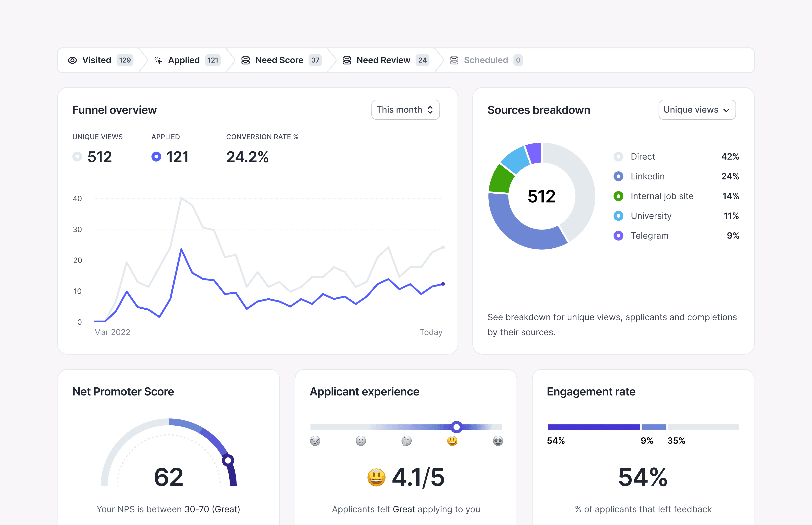Click the cursor-click icon beside Applied

[x=158, y=60]
